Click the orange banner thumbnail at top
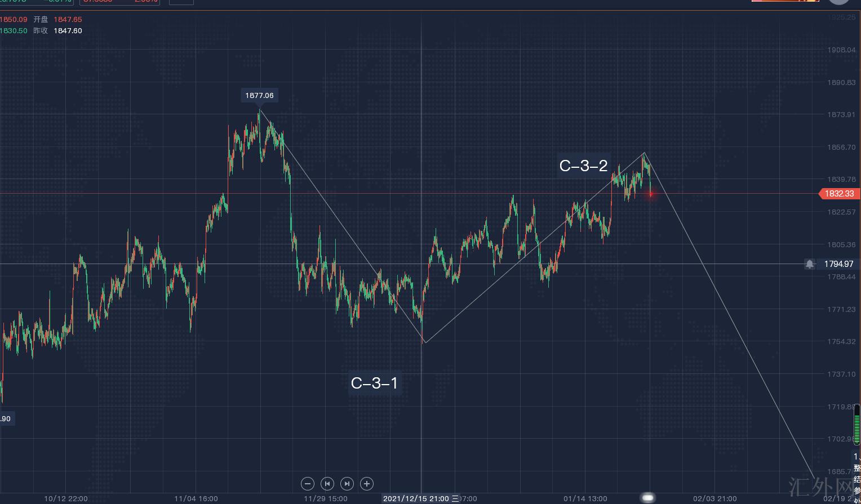Image resolution: width=861 pixels, height=504 pixels. pyautogui.click(x=785, y=1)
